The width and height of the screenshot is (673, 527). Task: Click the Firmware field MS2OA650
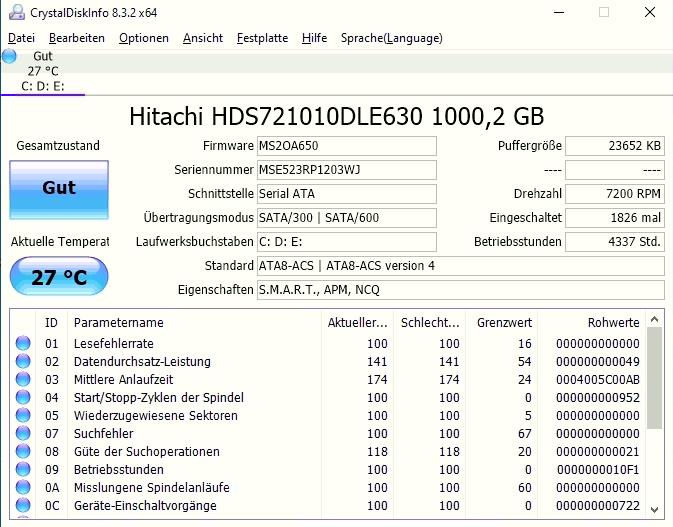tap(347, 146)
